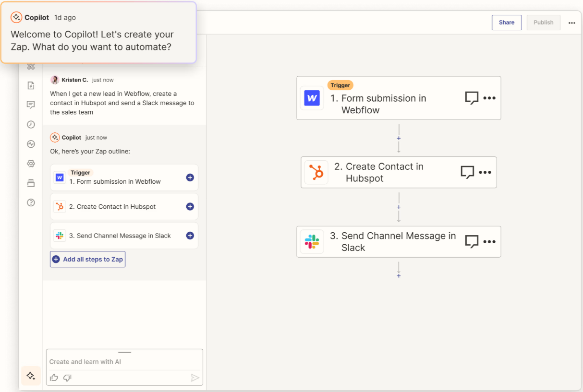This screenshot has height=392, width=583.
Task: Open more options on the Webflow canvas step
Action: pyautogui.click(x=489, y=98)
